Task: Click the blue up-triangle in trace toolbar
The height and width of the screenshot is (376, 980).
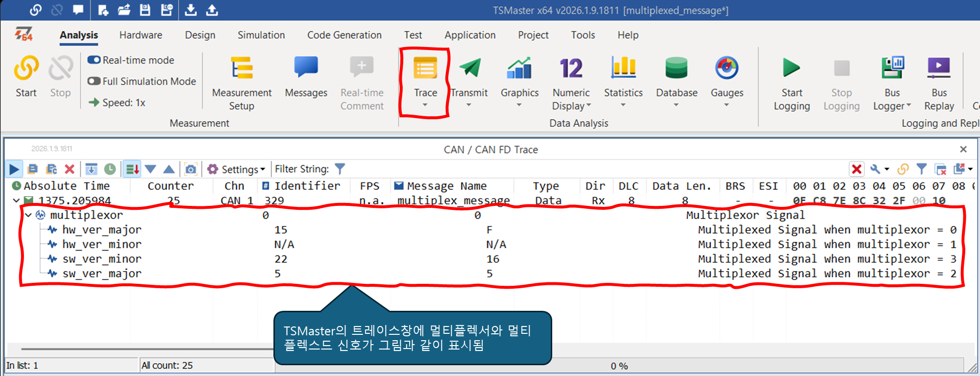Action: tap(169, 169)
